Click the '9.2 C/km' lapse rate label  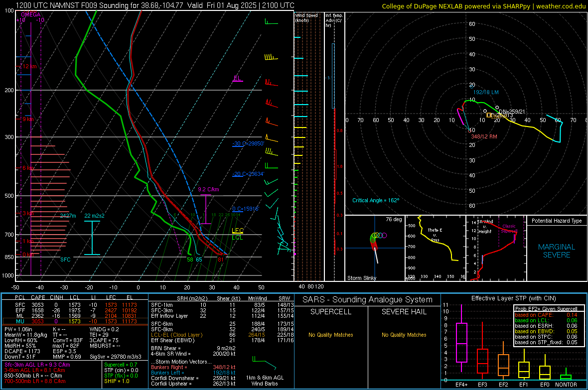pyautogui.click(x=208, y=189)
